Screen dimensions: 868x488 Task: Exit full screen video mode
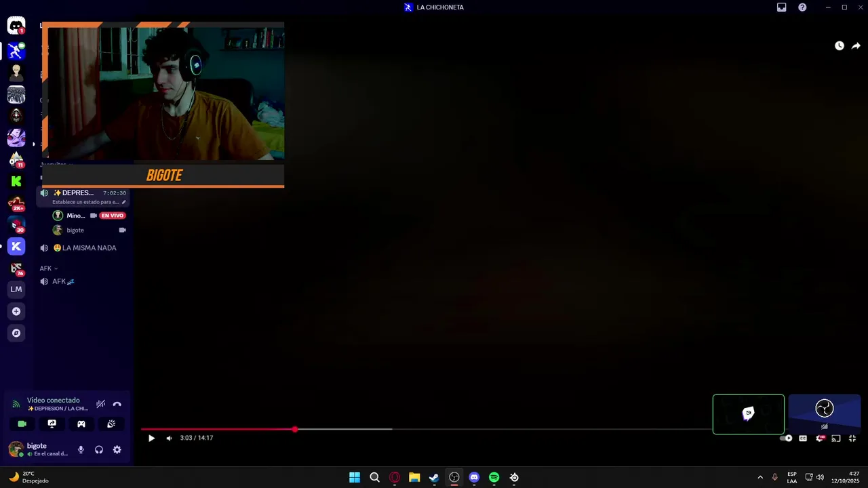click(852, 438)
